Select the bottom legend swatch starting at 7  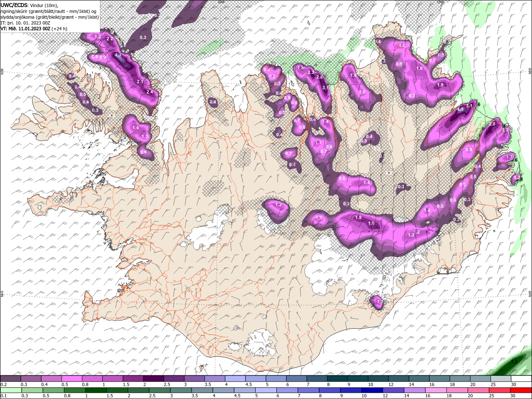tap(308, 390)
